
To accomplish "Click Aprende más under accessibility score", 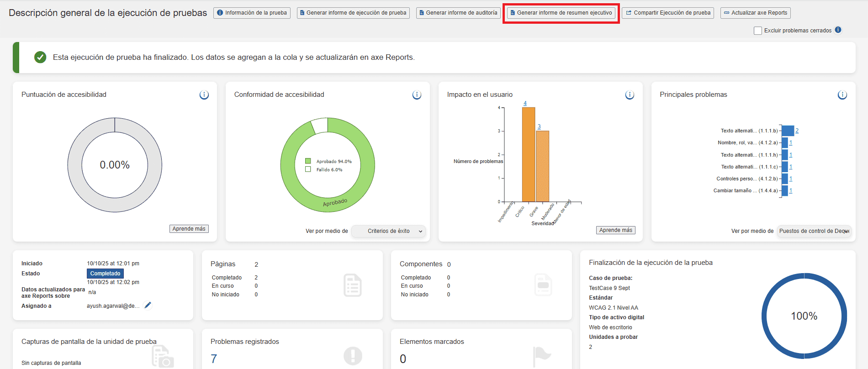I will point(189,229).
